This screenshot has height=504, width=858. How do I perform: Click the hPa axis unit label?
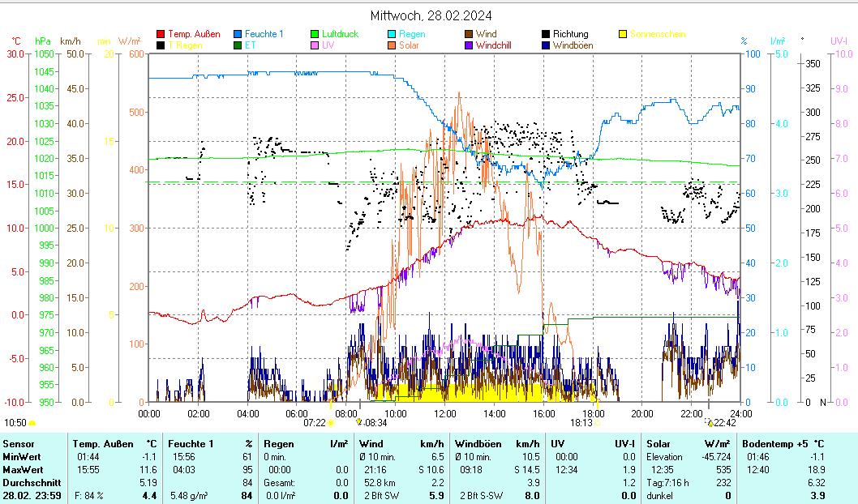pyautogui.click(x=42, y=41)
